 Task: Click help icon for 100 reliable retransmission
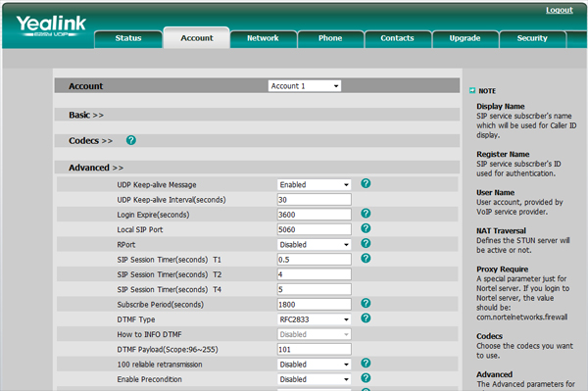(366, 363)
